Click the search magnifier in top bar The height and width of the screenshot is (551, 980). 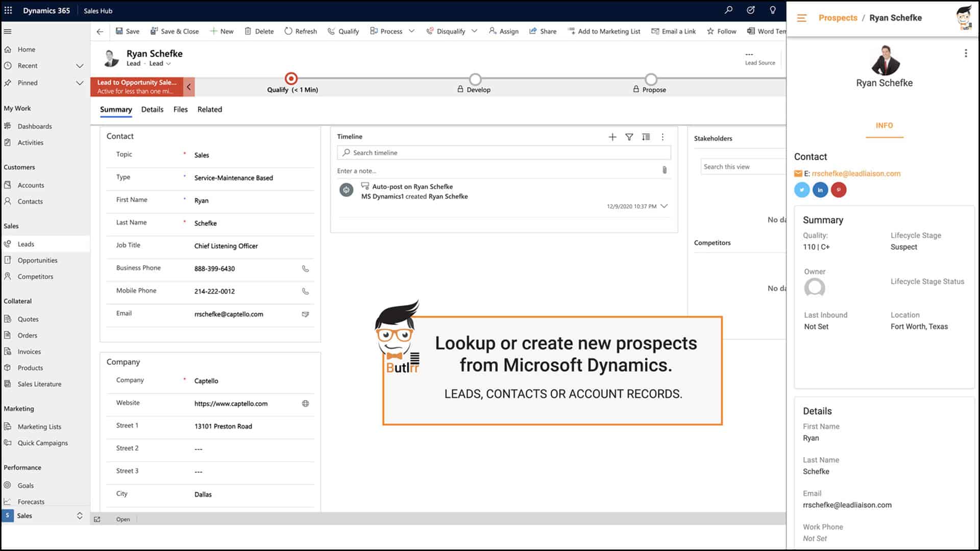click(x=728, y=10)
